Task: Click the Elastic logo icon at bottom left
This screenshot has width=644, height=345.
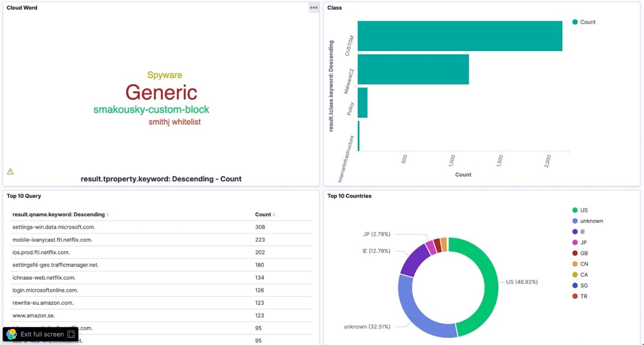Action: click(12, 334)
